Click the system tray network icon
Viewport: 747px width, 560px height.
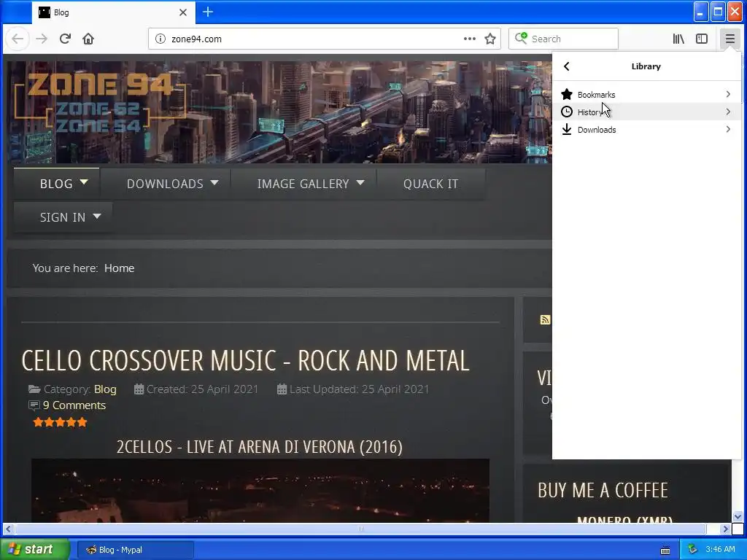pos(693,550)
